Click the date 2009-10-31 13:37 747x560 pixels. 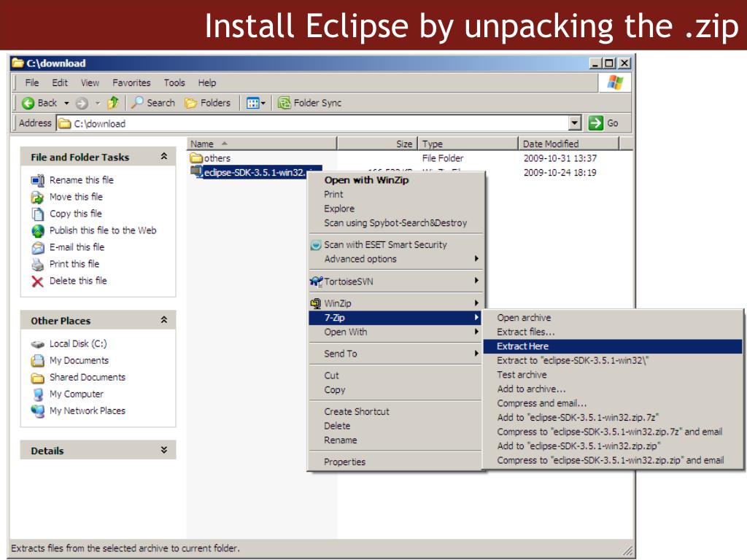coord(560,158)
